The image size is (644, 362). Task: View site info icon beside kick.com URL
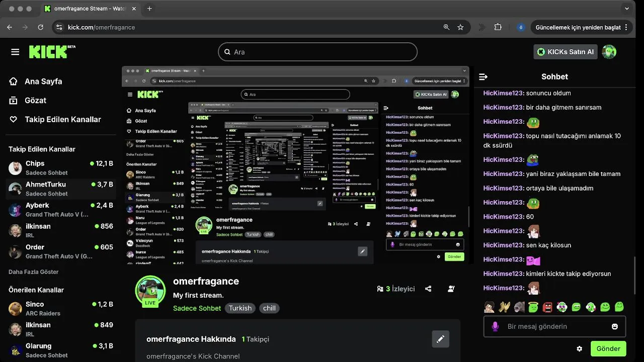pos(59,27)
